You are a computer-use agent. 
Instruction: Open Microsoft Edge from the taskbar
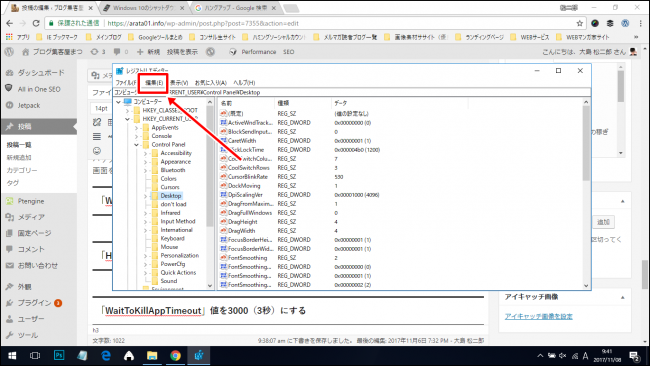point(106,356)
